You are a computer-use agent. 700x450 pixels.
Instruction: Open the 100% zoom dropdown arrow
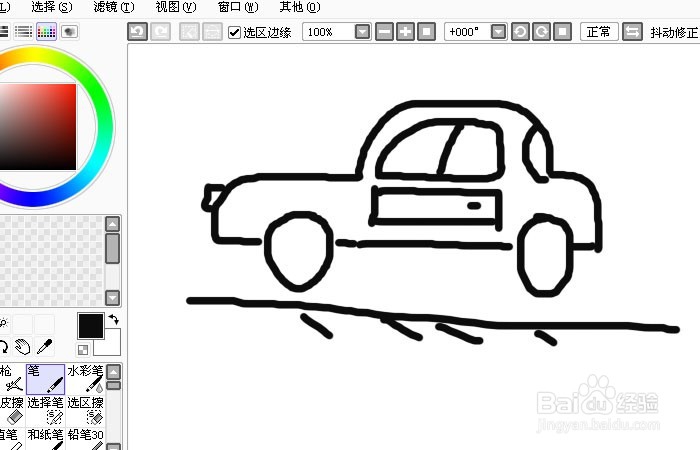362,32
